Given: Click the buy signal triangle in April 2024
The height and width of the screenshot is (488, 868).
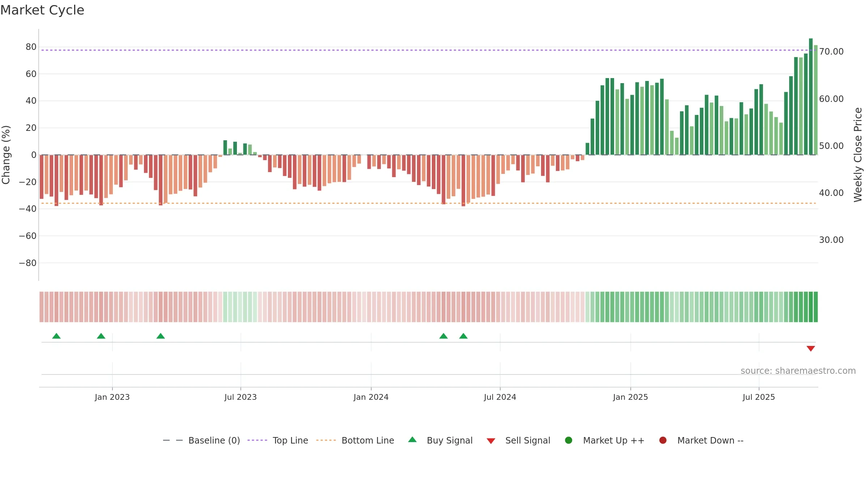Looking at the screenshot, I should [x=443, y=336].
